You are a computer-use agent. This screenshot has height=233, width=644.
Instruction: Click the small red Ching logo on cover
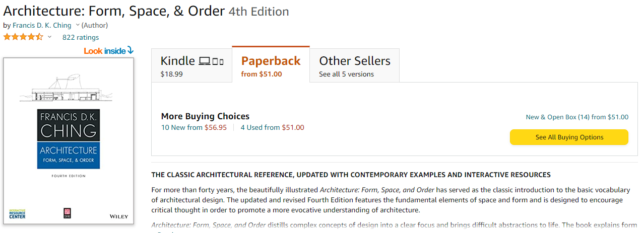(x=66, y=213)
